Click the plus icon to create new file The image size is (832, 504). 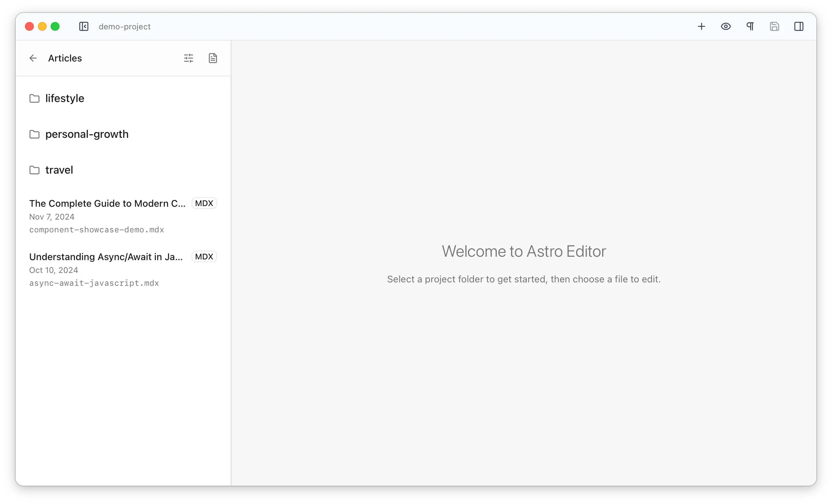702,26
